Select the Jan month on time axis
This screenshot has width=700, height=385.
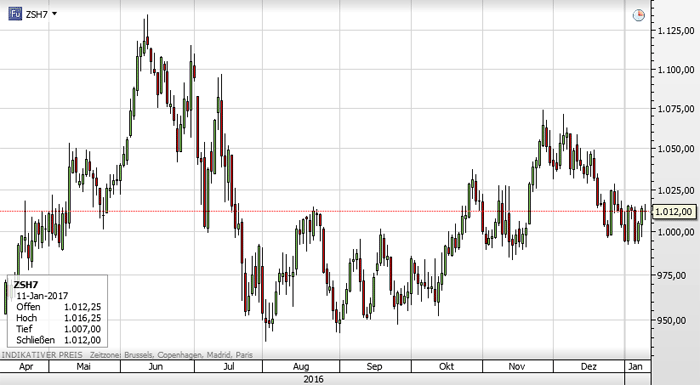point(635,367)
